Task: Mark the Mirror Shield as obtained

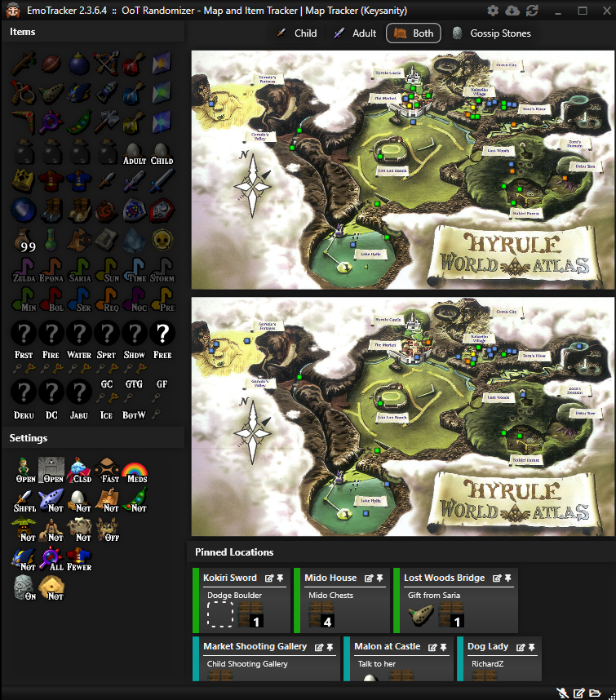Action: pos(162,210)
